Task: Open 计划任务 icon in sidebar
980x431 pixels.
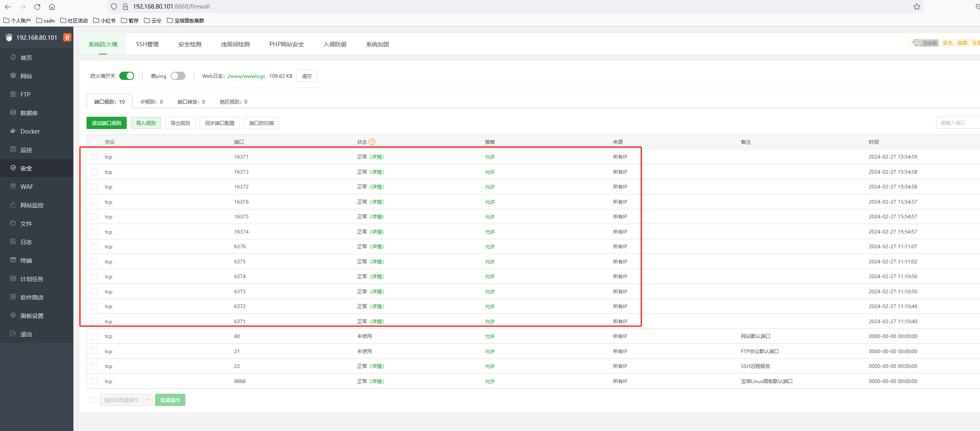Action: click(13, 279)
